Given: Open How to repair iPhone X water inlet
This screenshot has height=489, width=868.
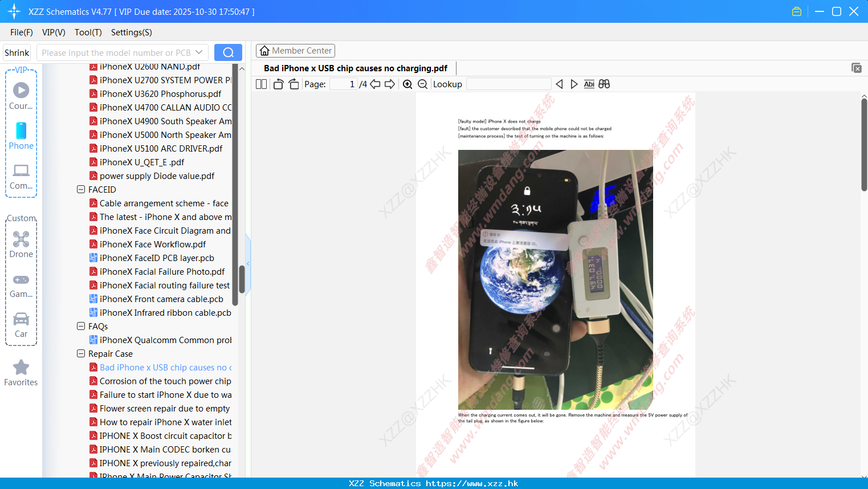Looking at the screenshot, I should [161, 422].
